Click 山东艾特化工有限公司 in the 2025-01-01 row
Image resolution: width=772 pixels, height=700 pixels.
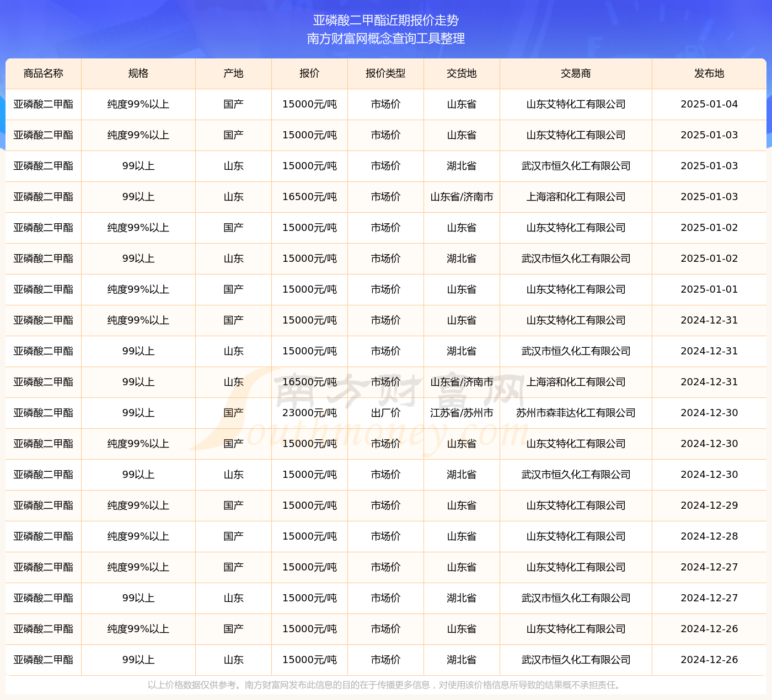tap(576, 289)
